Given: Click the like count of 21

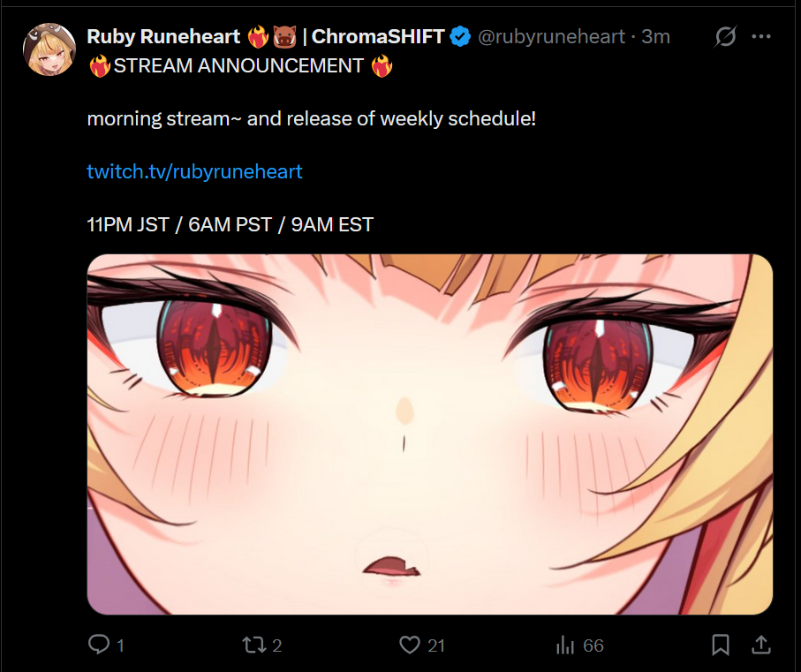Looking at the screenshot, I should [x=435, y=646].
